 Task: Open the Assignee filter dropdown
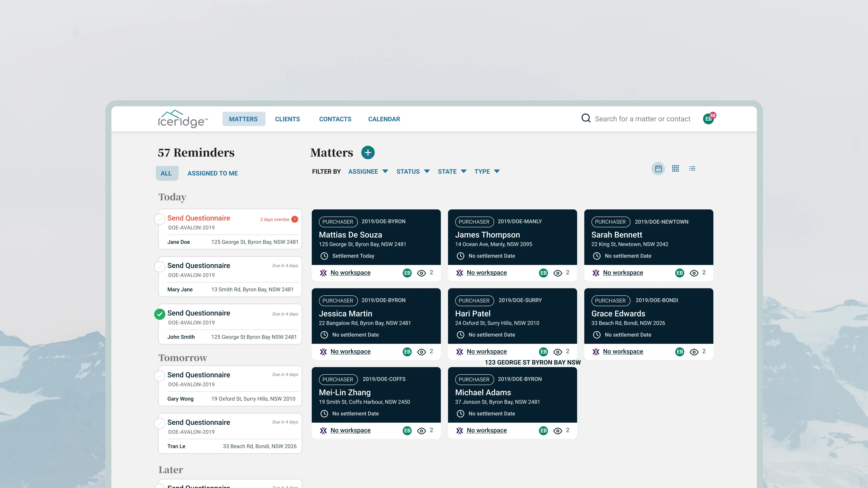click(368, 171)
